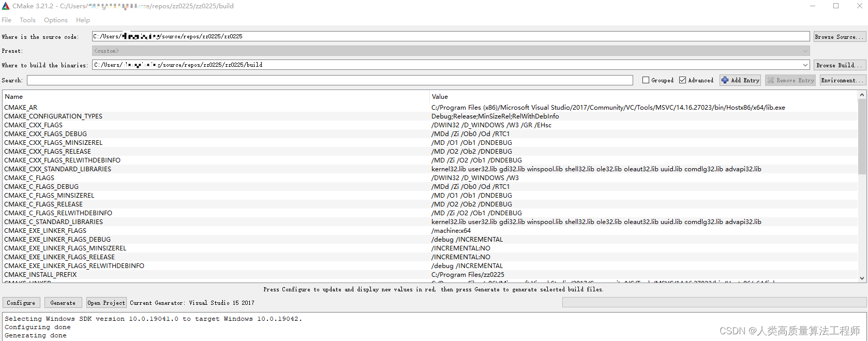Open the Tools menu
Screen dimensions: 868x341
(x=27, y=20)
